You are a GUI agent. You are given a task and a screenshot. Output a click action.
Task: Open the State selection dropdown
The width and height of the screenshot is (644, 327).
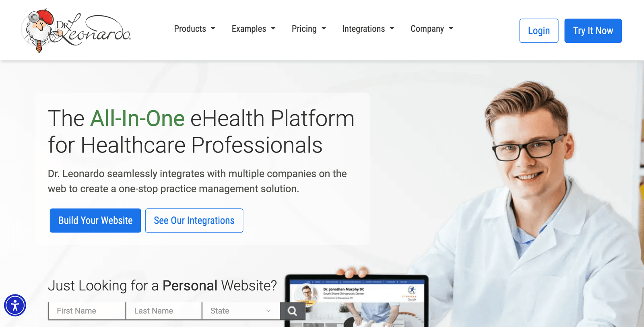(x=241, y=311)
